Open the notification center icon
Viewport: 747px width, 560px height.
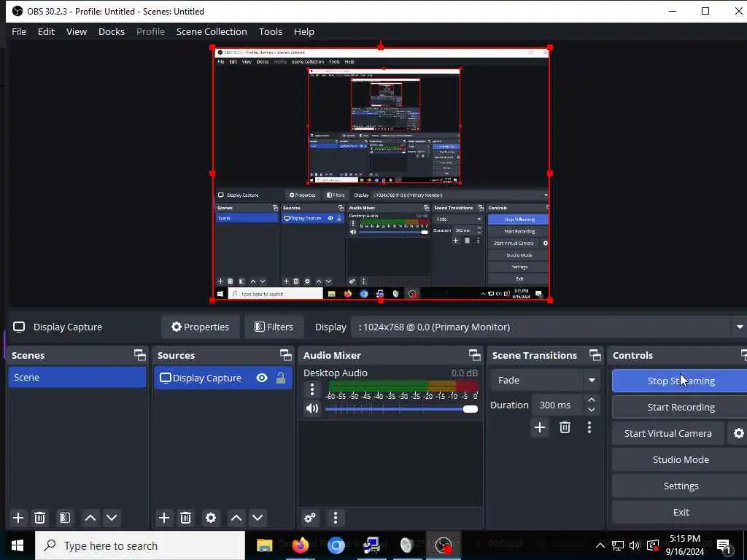coord(724,546)
